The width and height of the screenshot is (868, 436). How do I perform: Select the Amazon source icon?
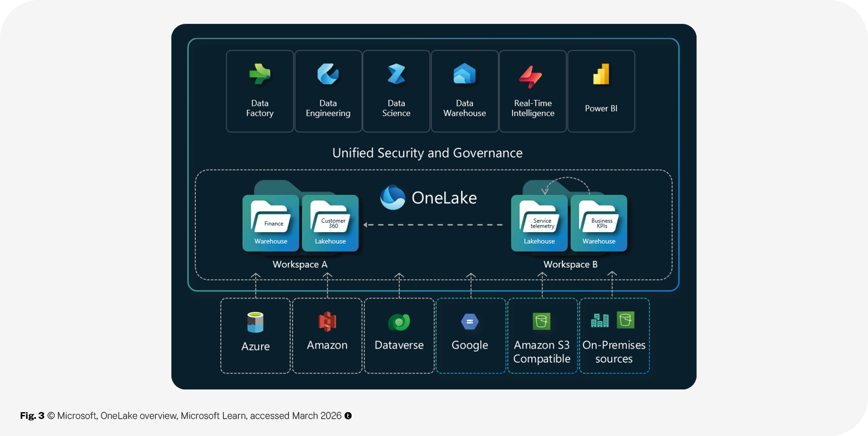point(327,322)
